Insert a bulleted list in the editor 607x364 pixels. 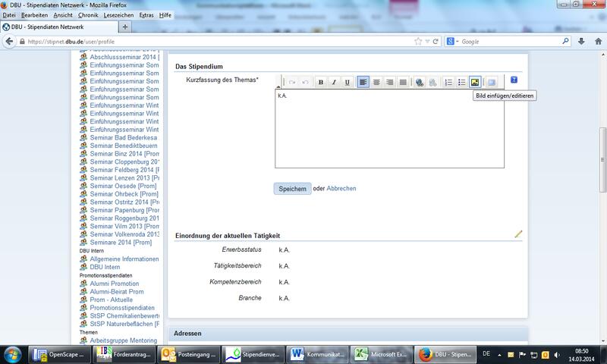tap(461, 82)
